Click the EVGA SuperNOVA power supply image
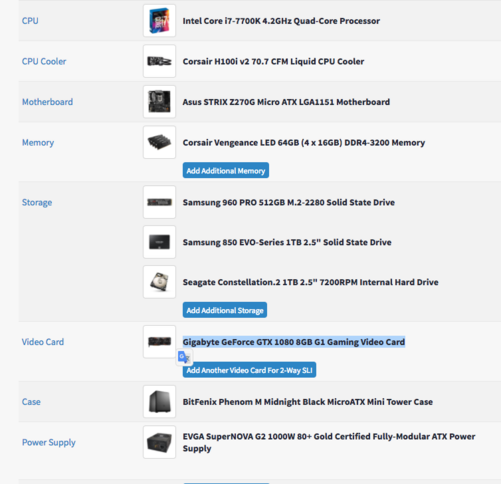This screenshot has width=501, height=484. click(159, 442)
